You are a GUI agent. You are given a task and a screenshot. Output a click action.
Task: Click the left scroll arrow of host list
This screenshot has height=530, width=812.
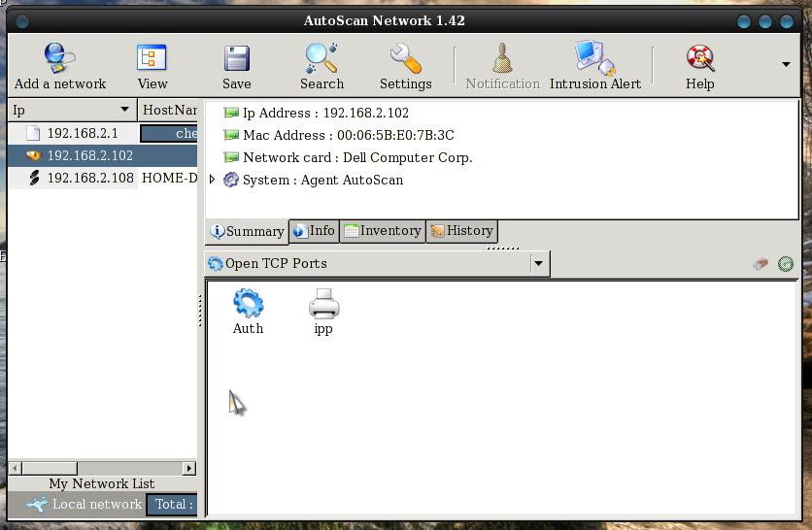coord(15,468)
